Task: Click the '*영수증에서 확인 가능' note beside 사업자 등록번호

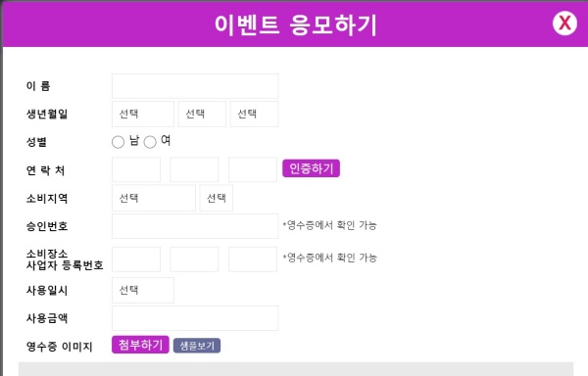Action: pos(329,258)
